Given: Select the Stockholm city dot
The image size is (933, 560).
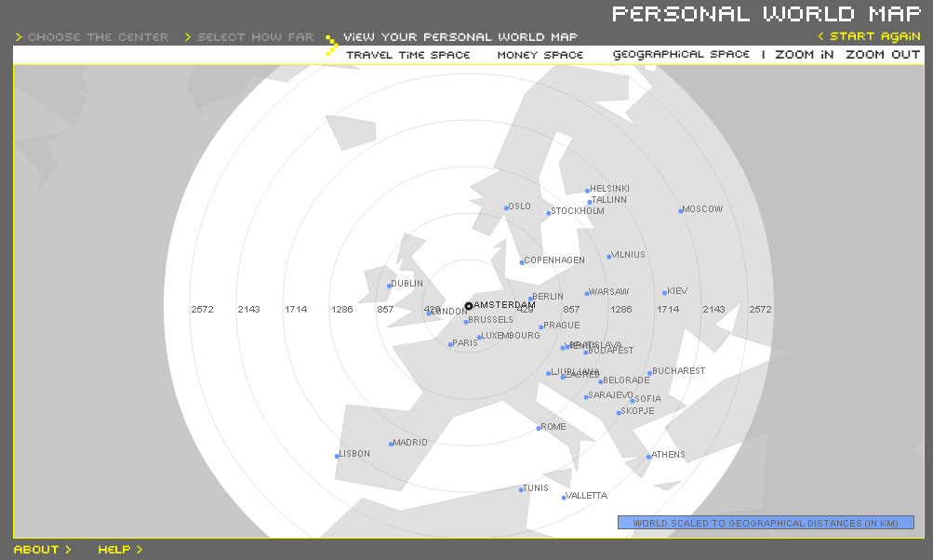Looking at the screenshot, I should coord(549,213).
